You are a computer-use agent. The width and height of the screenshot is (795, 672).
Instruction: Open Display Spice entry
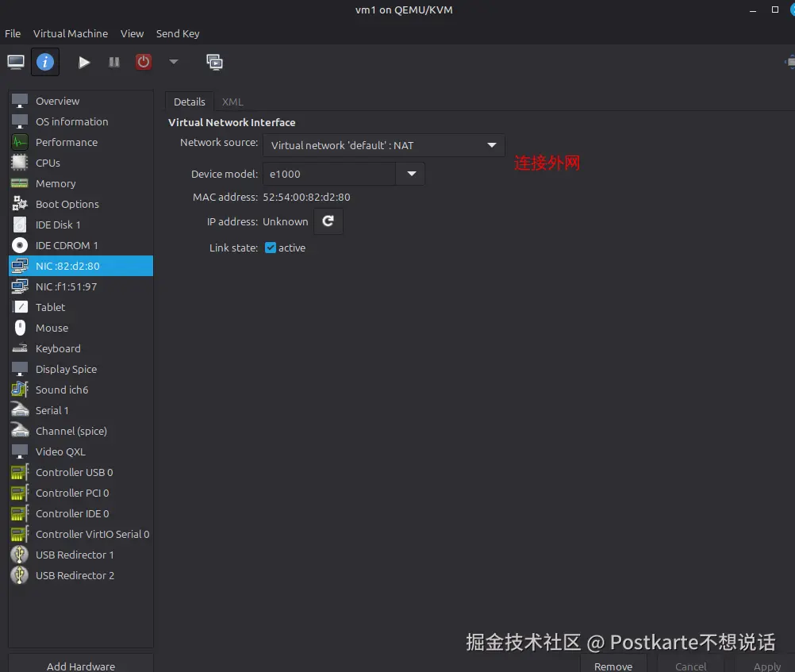click(x=81, y=369)
